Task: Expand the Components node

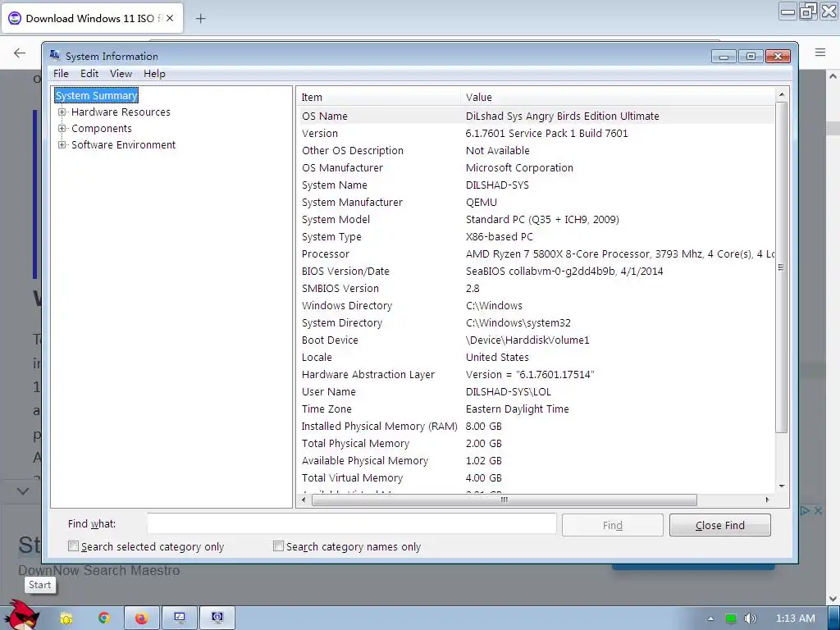Action: coord(62,129)
